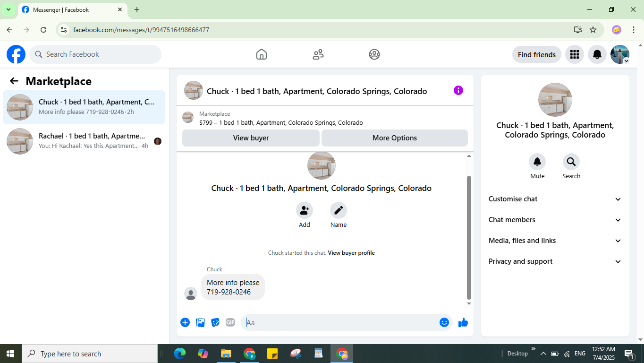Click Chuck's gray avatar beside message
Image resolution: width=644 pixels, height=363 pixels.
[x=191, y=294]
